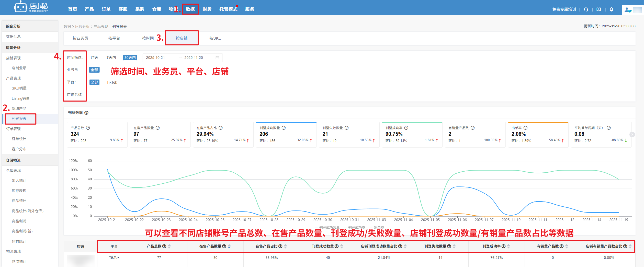Select the 昨天 time filter option

[94, 58]
